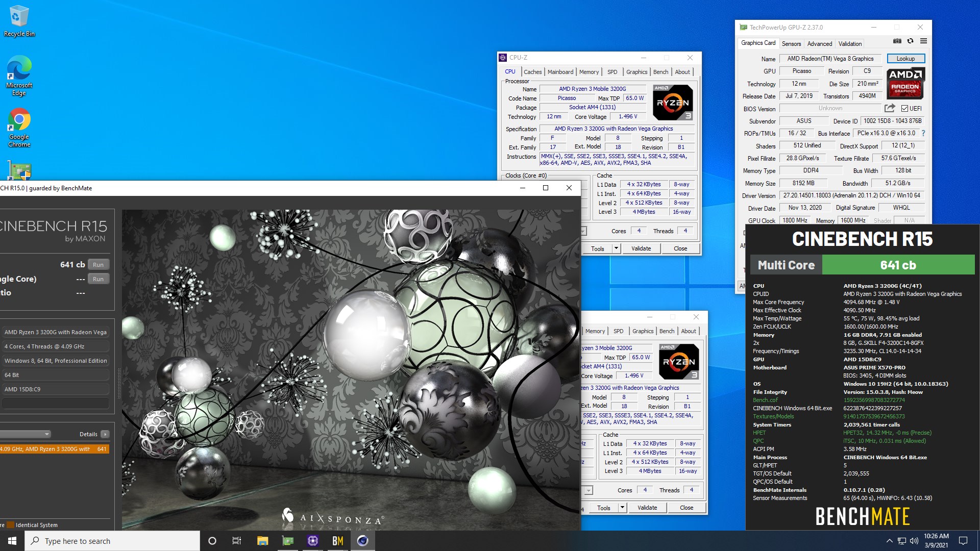Open SPD tab in lower CPU-Z window

point(619,331)
